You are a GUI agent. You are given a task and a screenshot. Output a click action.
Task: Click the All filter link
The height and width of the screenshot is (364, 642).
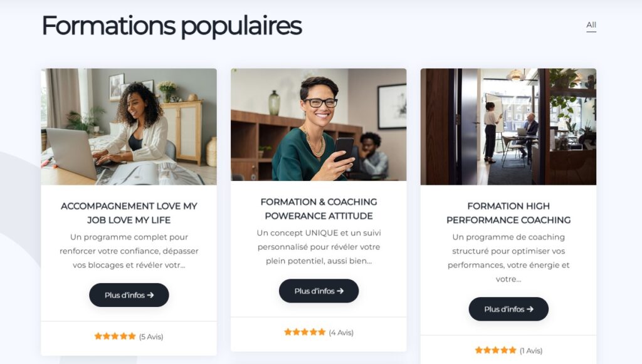[591, 25]
